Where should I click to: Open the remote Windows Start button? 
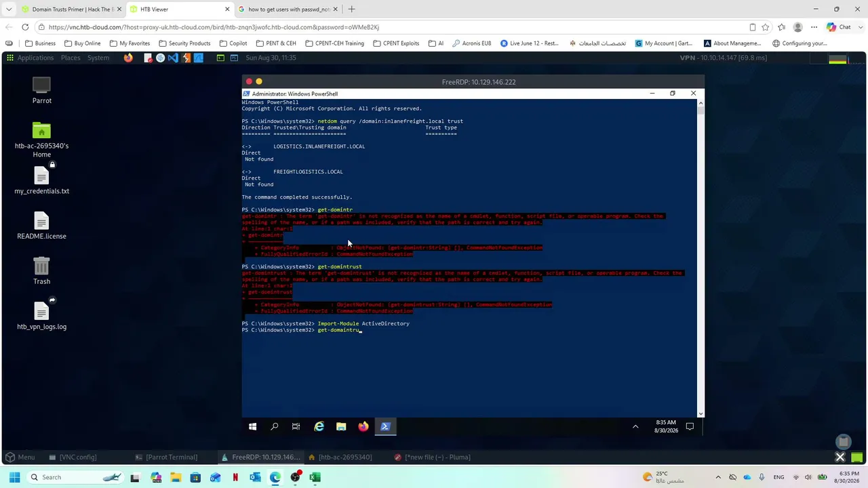click(x=252, y=426)
